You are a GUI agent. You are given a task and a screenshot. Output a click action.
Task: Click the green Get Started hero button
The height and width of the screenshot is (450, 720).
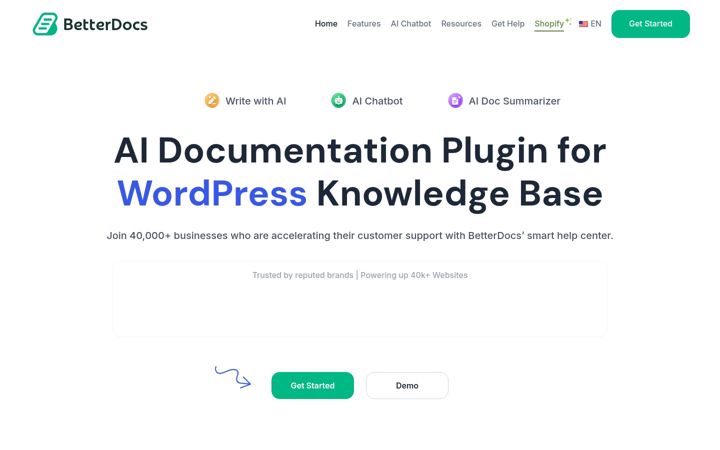[312, 386]
